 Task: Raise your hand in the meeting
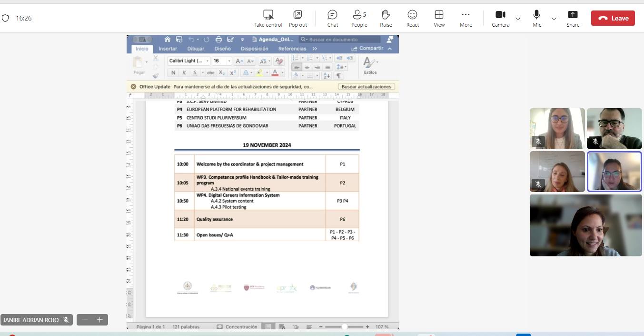pos(386,18)
